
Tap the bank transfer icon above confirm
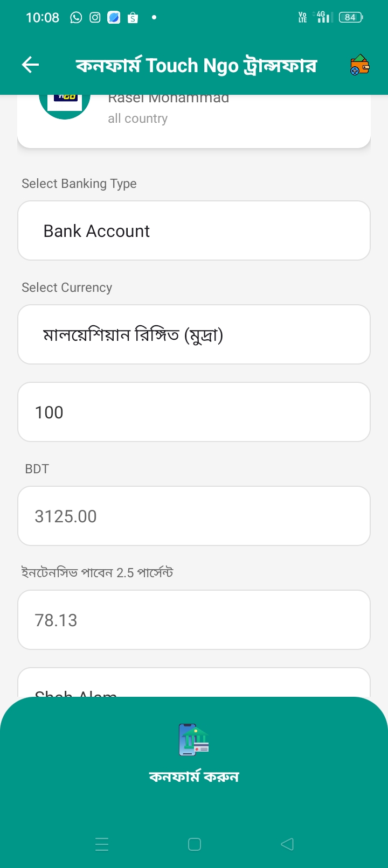(x=193, y=739)
